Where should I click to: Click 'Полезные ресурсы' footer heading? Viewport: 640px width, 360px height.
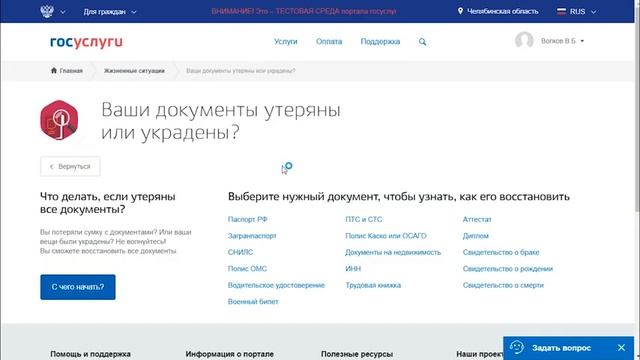click(x=357, y=354)
